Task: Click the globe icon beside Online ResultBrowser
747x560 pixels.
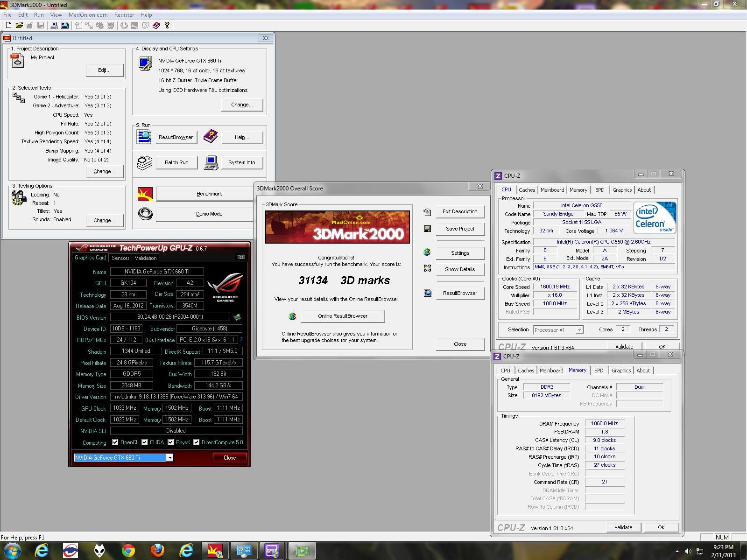Action: [292, 316]
